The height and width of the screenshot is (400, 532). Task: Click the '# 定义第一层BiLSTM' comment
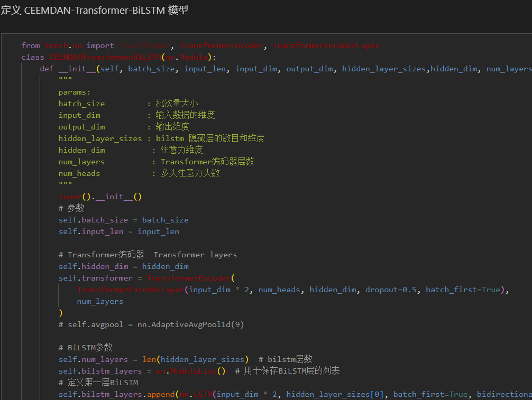click(x=98, y=383)
